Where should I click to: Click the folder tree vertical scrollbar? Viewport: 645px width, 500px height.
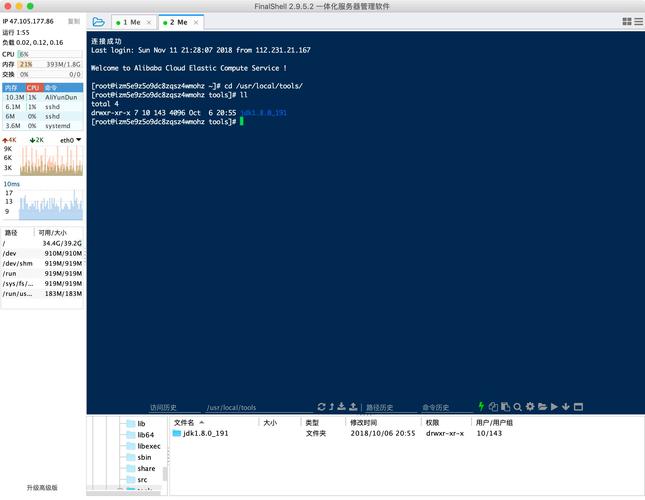click(x=165, y=474)
